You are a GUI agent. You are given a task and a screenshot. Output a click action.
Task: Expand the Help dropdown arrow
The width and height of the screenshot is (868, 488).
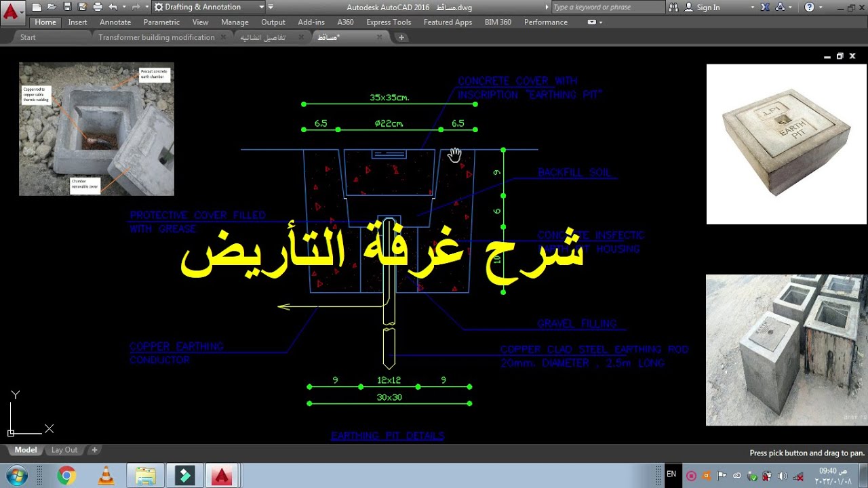point(819,7)
